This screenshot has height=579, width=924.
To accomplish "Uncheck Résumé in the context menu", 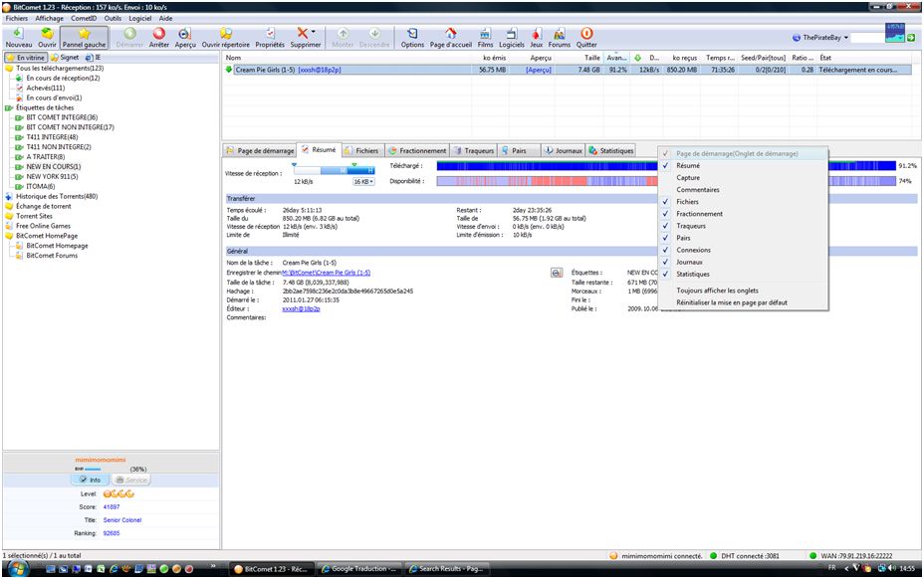I will 688,166.
